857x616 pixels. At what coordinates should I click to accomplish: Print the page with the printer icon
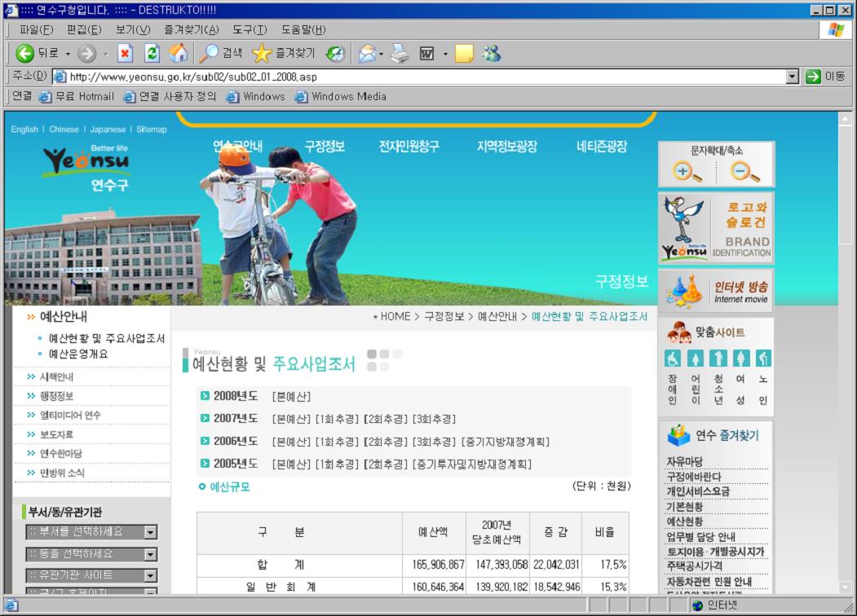pyautogui.click(x=400, y=54)
